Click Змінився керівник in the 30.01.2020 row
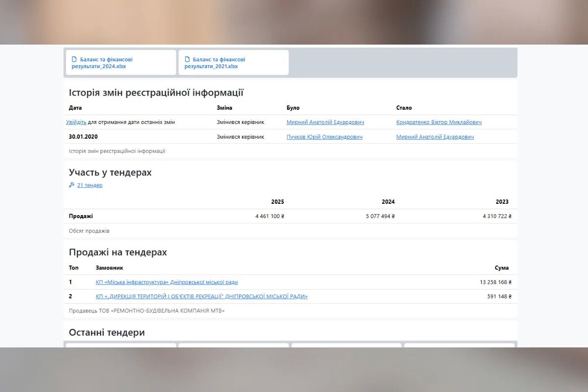Viewport: 588px width, 392px height. tap(240, 137)
